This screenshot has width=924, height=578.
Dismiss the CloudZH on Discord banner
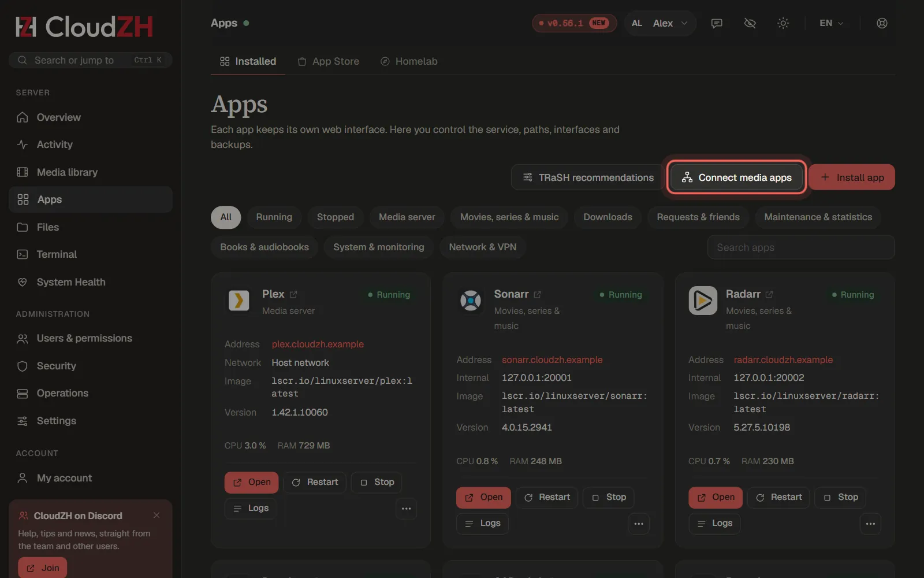coord(157,515)
